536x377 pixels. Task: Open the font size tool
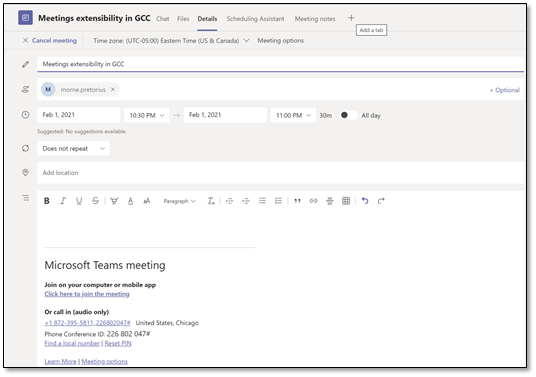pos(147,201)
